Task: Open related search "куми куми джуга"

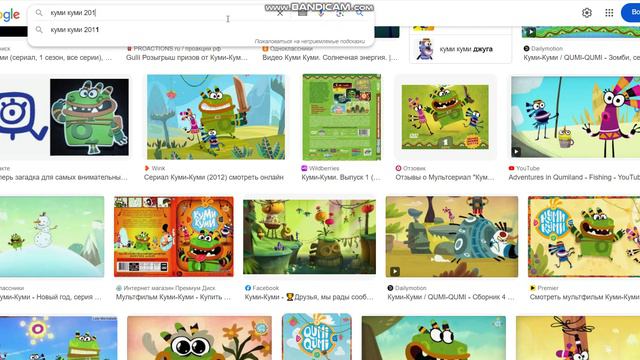Action: click(460, 49)
